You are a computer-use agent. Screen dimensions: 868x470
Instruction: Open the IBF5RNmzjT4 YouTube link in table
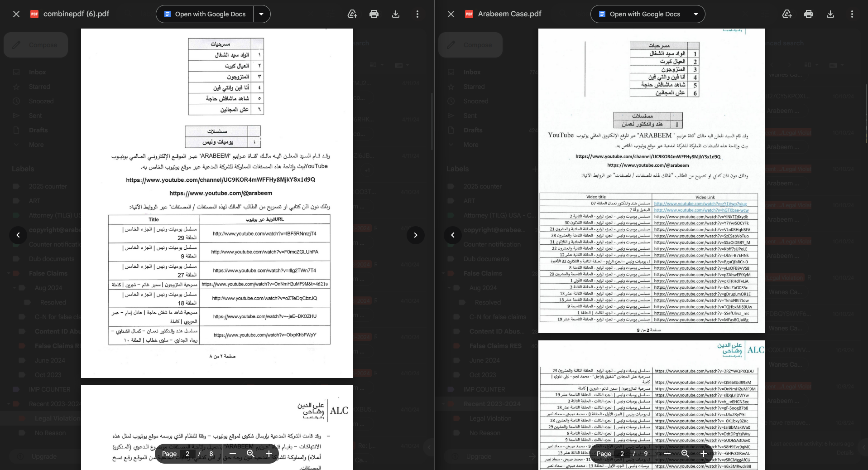[264, 234]
